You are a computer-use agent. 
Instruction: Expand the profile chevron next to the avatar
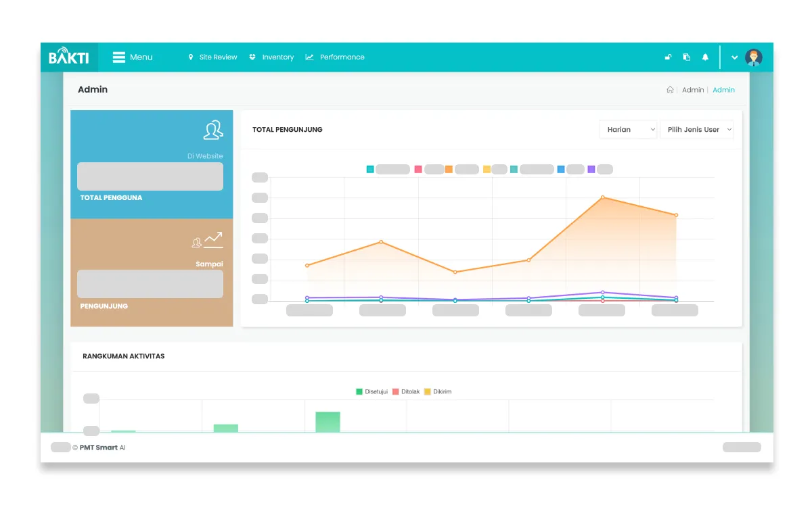(735, 57)
